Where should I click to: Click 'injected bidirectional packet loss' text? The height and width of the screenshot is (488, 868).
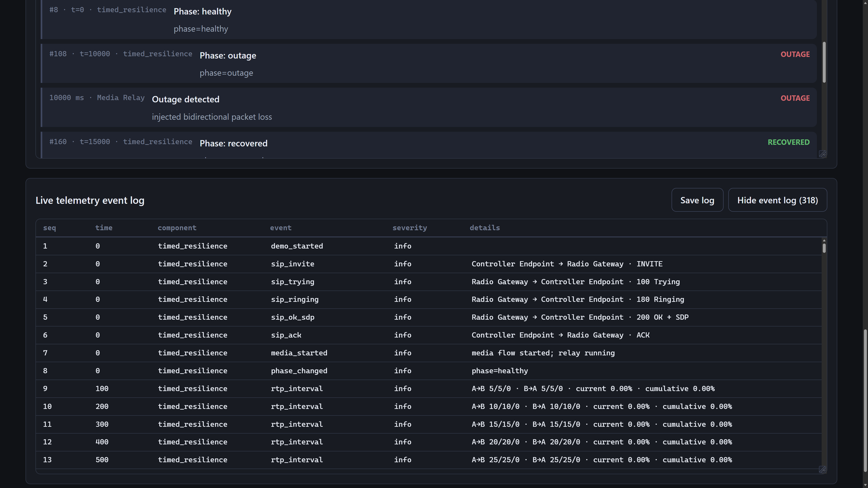click(x=212, y=117)
